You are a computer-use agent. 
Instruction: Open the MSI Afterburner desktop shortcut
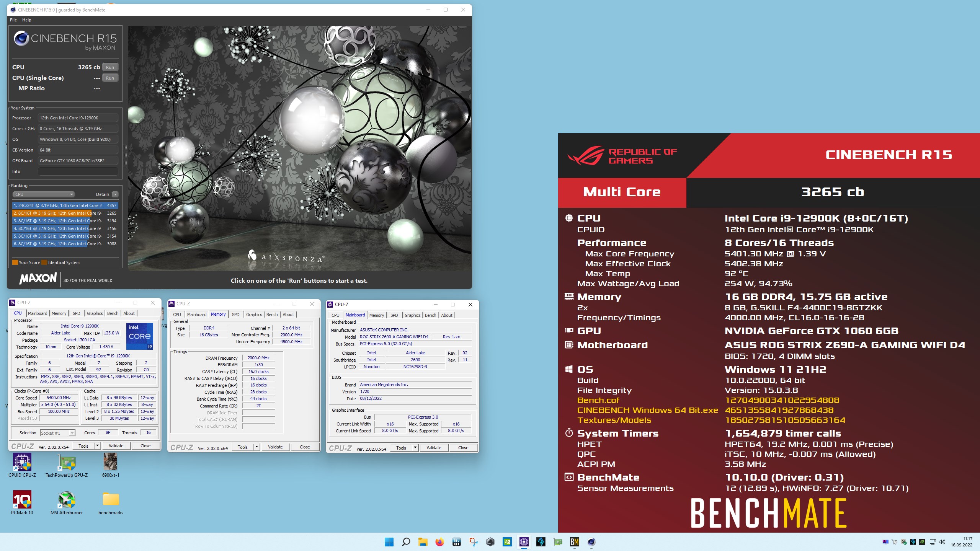coord(67,502)
